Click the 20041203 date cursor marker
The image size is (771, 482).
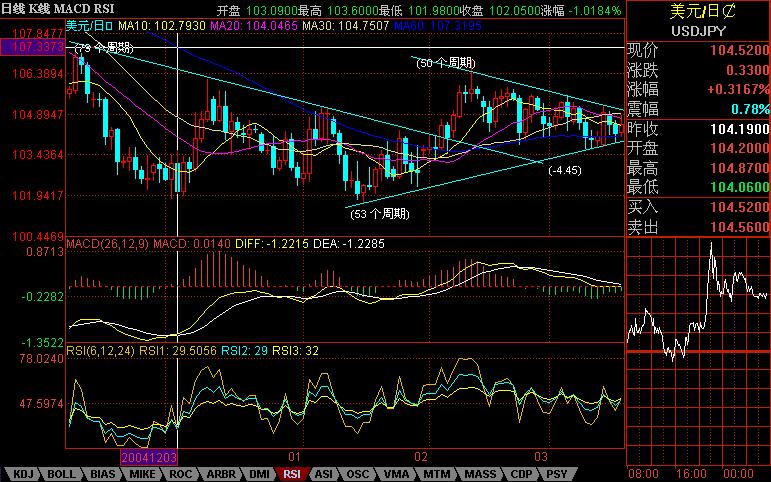(x=148, y=457)
